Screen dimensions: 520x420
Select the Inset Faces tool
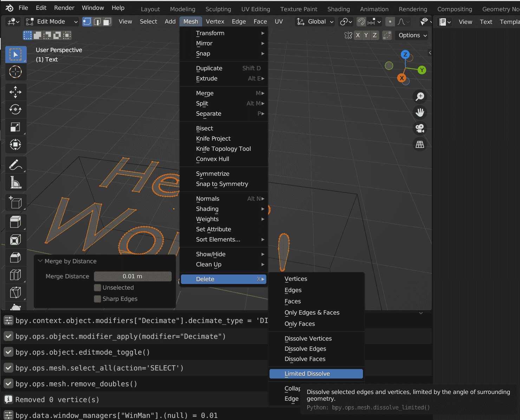pyautogui.click(x=16, y=240)
